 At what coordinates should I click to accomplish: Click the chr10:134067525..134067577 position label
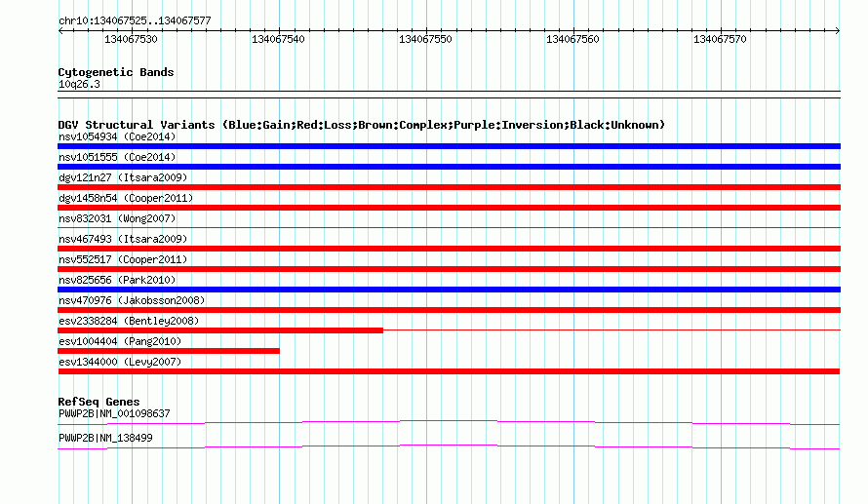click(x=135, y=21)
